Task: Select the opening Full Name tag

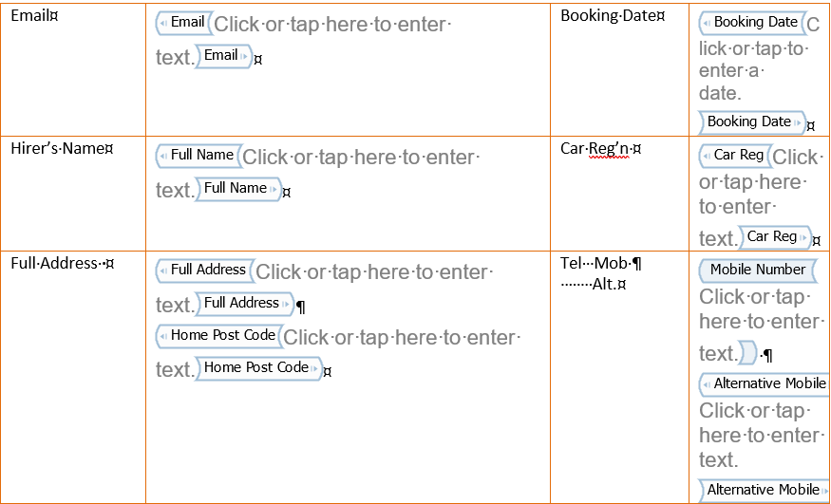Action: tap(198, 156)
